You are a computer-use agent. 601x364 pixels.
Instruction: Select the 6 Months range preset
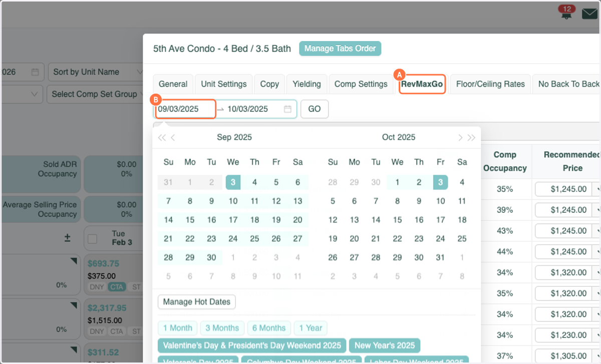tap(269, 328)
